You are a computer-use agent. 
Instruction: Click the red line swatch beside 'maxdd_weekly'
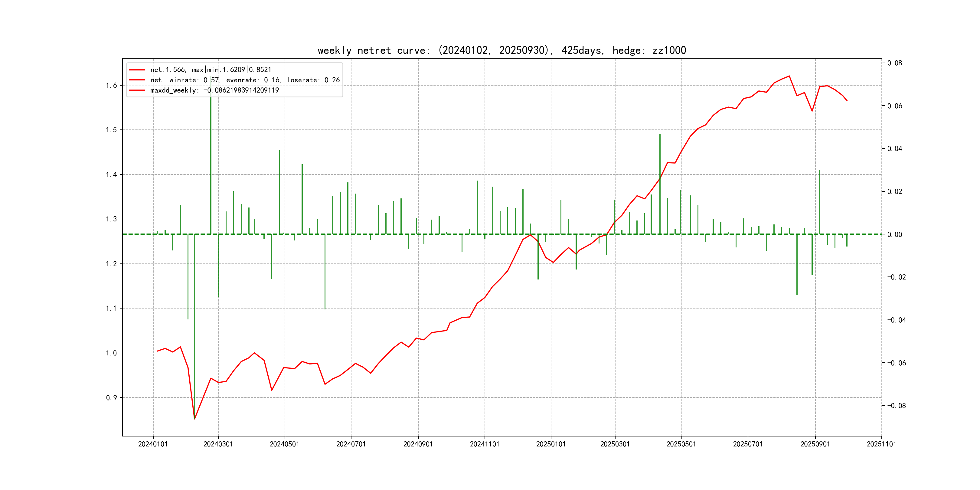[x=137, y=90]
